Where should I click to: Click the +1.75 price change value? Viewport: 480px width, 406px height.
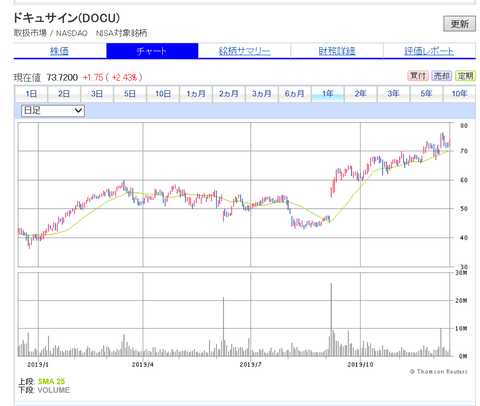(x=93, y=77)
